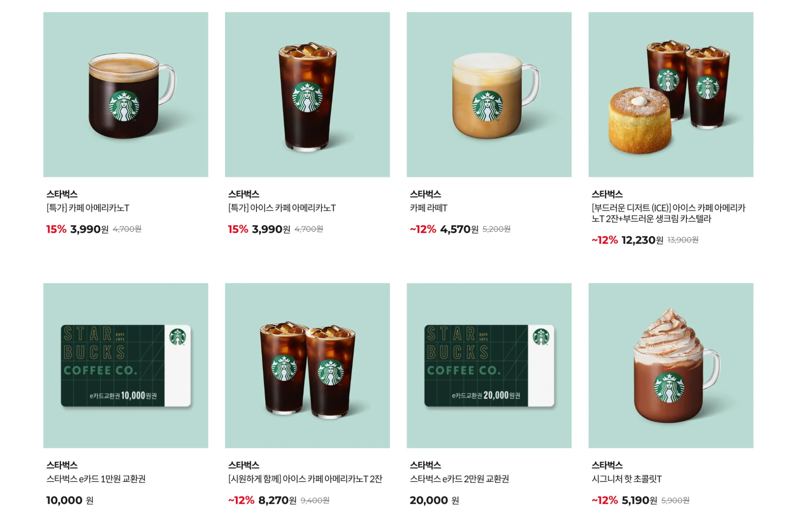Viewport: 812px width, 527px height.
Task: Click '스타벅스 e카드 2만원 교환권' title
Action: 459,479
